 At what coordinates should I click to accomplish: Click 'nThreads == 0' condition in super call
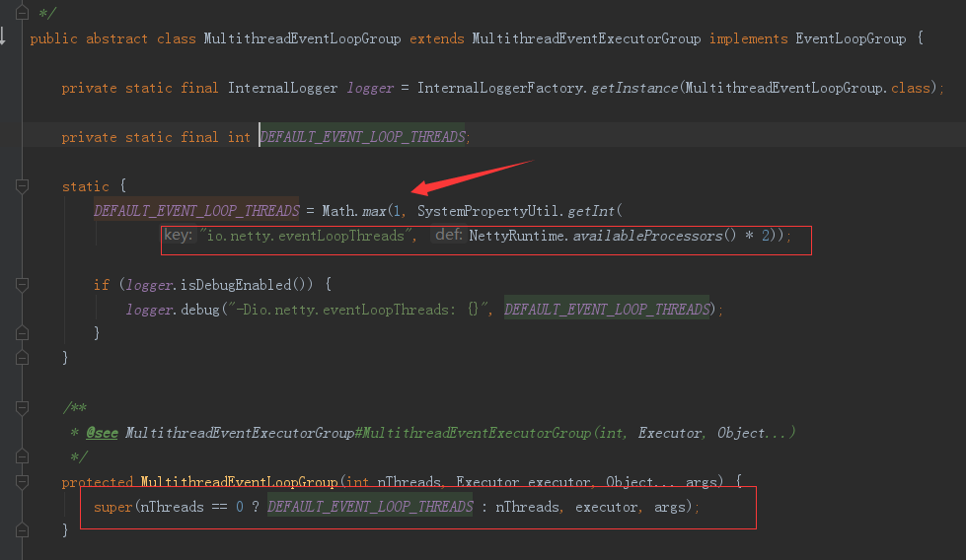pyautogui.click(x=191, y=507)
